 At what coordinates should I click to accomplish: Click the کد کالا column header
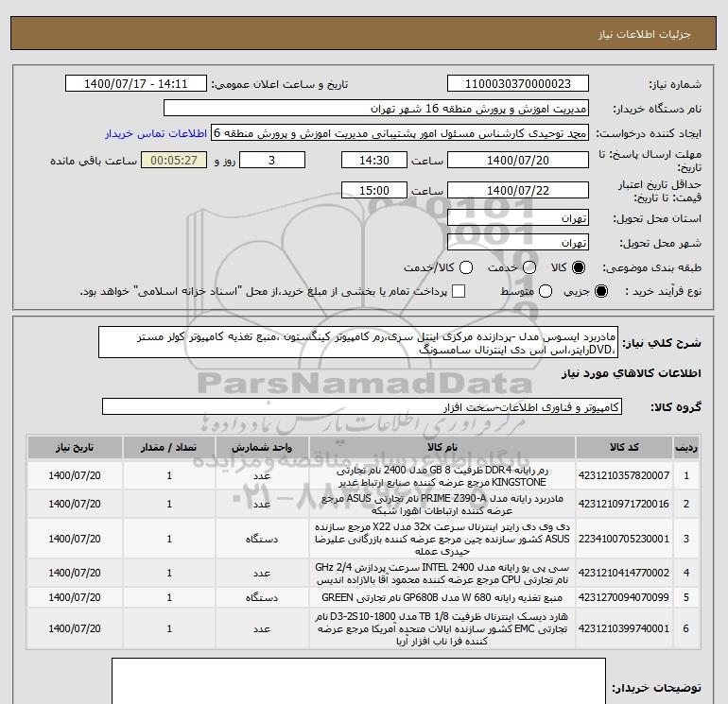tap(624, 447)
